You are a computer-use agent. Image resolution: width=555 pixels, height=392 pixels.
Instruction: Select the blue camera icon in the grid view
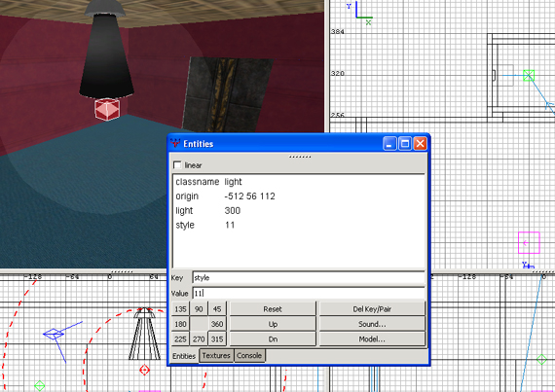[54, 334]
